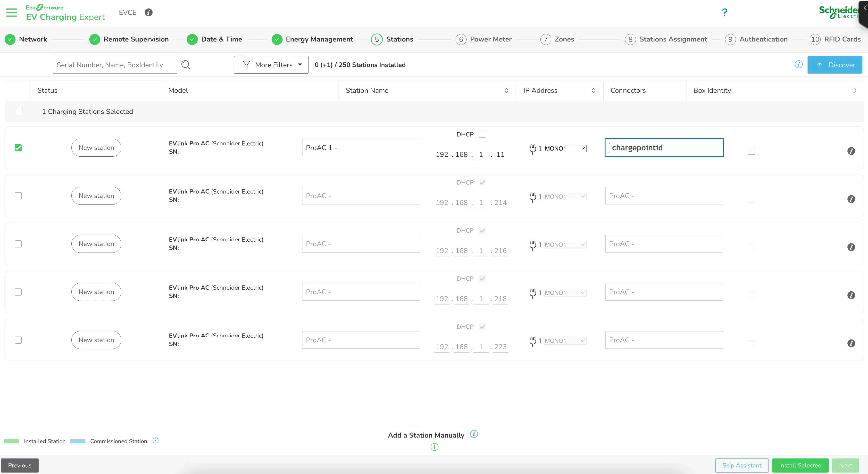Viewport: 868px width, 474px height.
Task: Go to the Power Meter step
Action: (484, 39)
